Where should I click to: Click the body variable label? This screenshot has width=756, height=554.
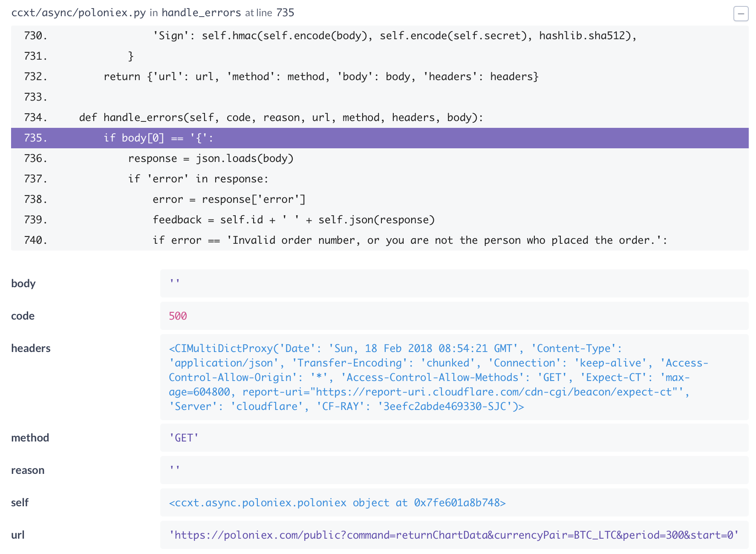click(x=23, y=283)
